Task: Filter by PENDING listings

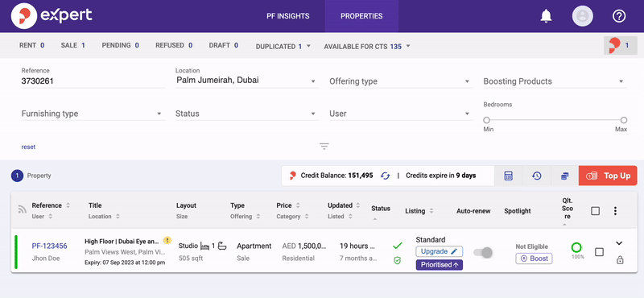Action: tap(120, 45)
